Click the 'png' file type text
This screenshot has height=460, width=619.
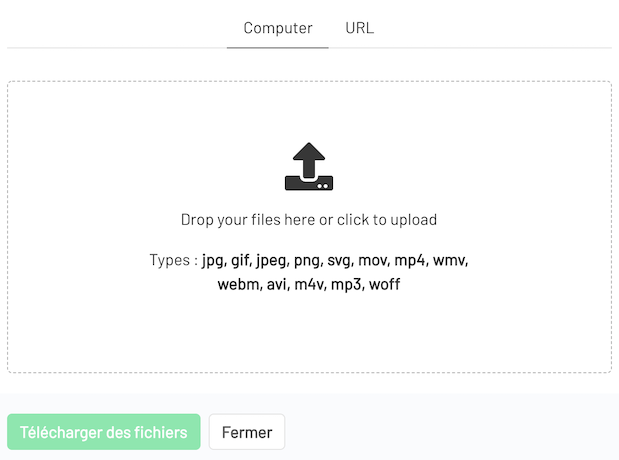pyautogui.click(x=306, y=261)
